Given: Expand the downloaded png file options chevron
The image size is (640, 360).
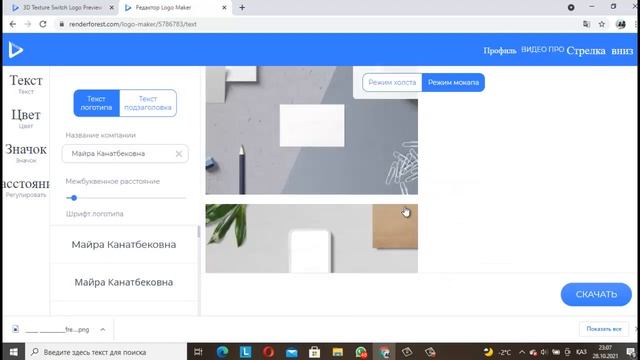Looking at the screenshot, I should point(103,329).
